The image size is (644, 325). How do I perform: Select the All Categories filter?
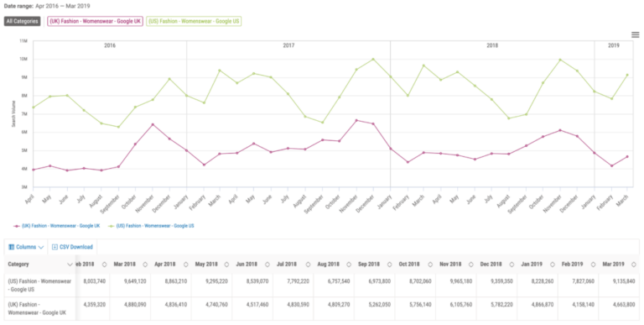[22, 21]
